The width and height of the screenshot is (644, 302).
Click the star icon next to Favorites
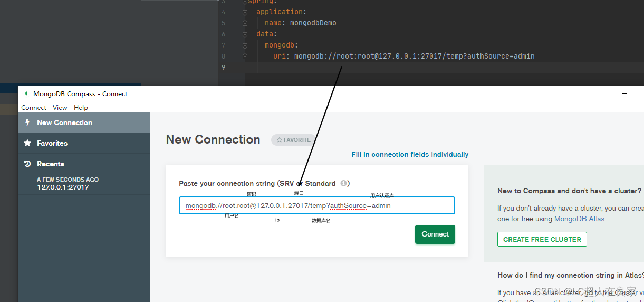[x=27, y=143]
